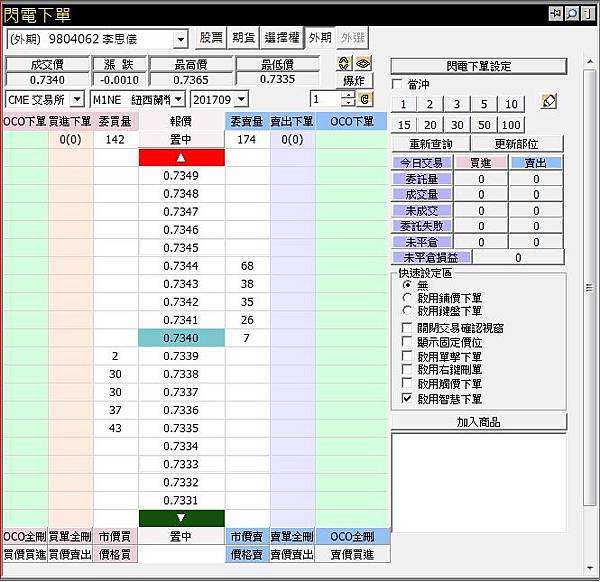Choose quantity preset button 5
600x582 pixels.
[484, 104]
